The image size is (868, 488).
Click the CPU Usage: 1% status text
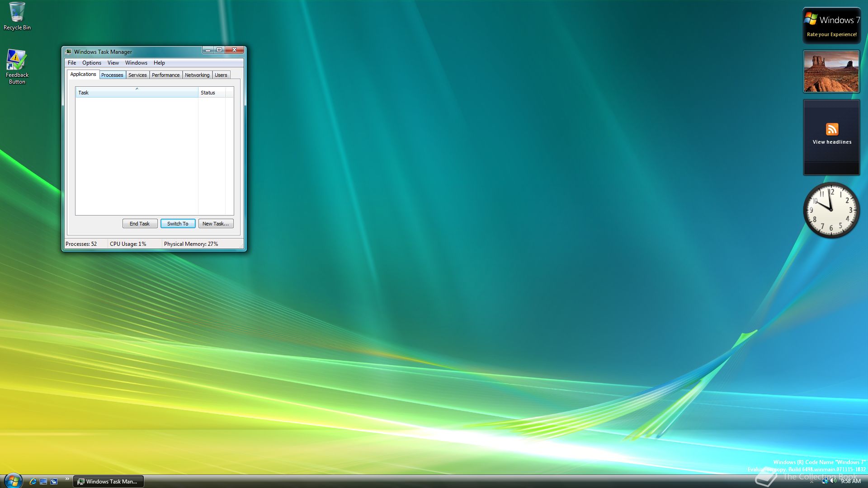click(128, 244)
